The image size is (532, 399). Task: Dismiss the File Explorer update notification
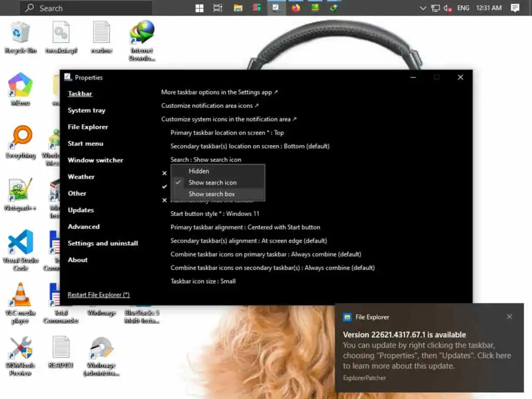point(509,316)
